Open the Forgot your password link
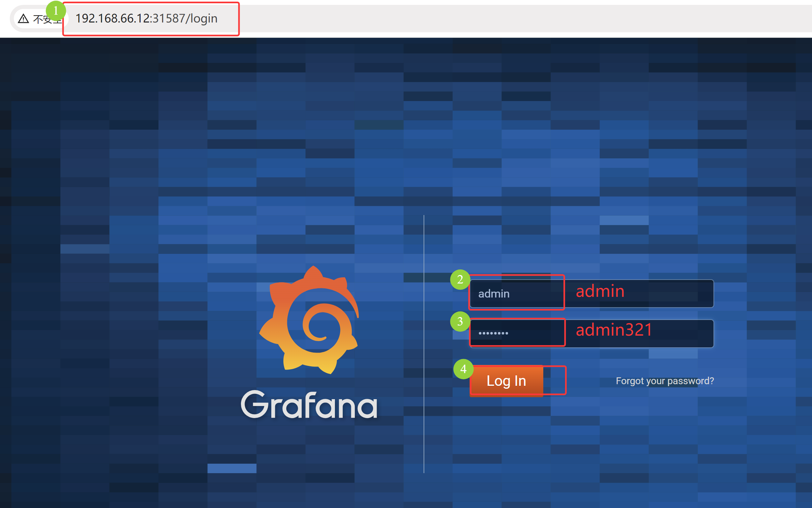The width and height of the screenshot is (812, 508). (x=664, y=381)
